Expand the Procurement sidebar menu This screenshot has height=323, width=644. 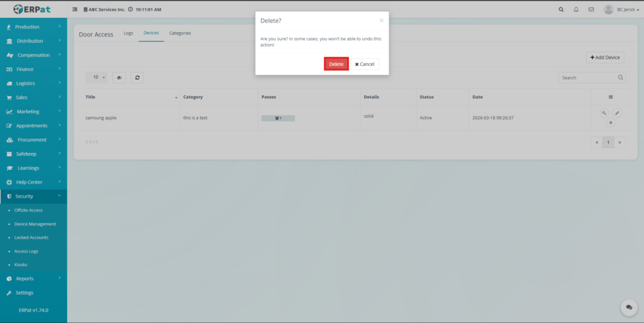pyautogui.click(x=34, y=140)
